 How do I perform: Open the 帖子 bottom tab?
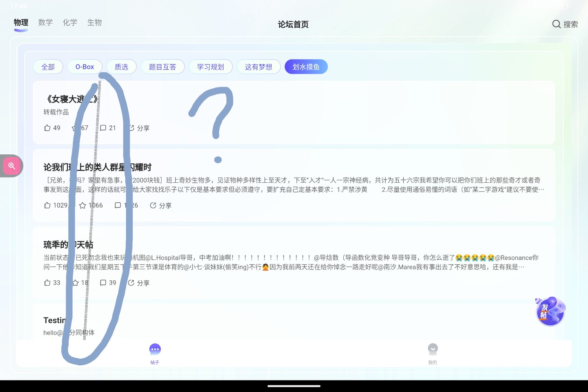[x=155, y=354]
